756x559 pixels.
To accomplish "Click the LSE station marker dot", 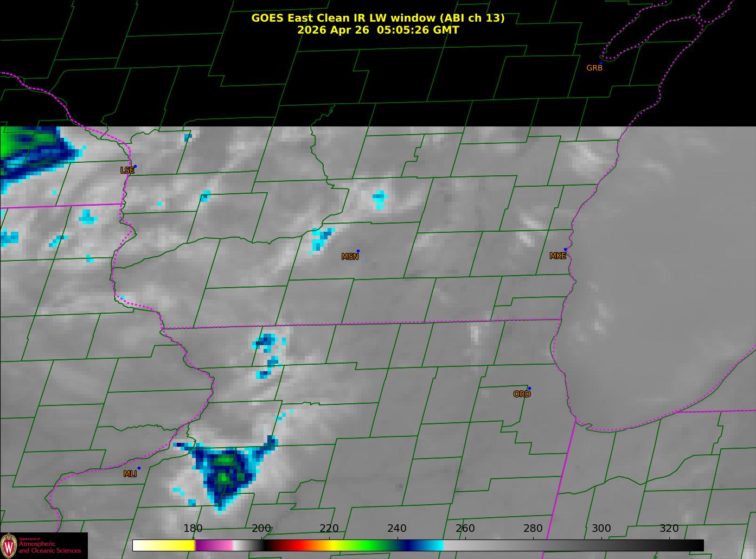I will [135, 166].
